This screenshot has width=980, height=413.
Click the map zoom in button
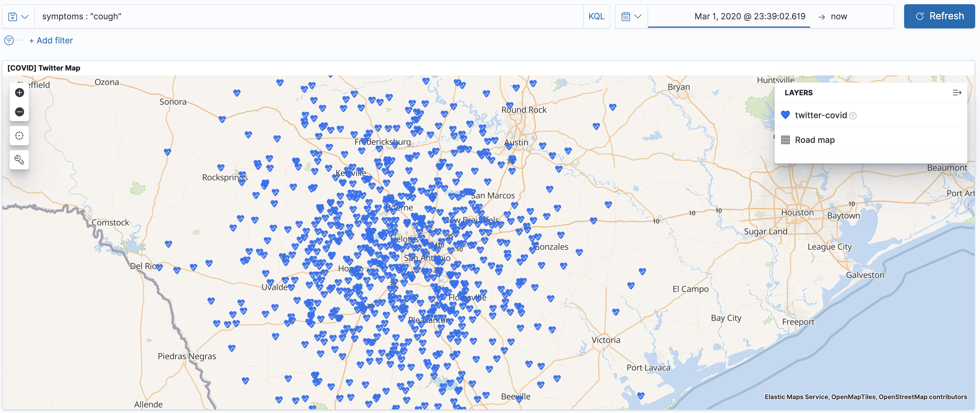coord(19,93)
